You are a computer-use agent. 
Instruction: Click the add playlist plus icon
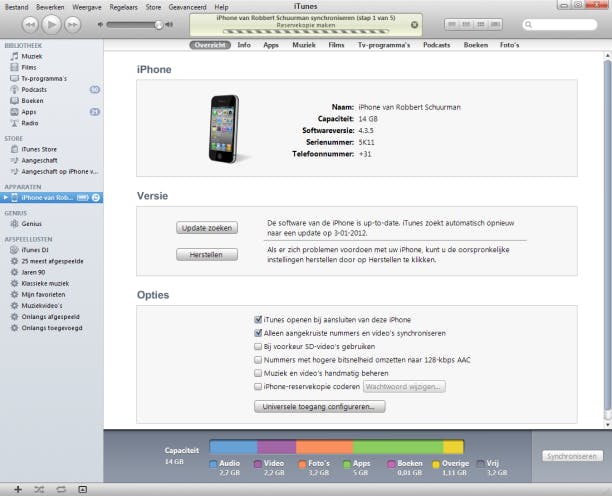(x=18, y=489)
